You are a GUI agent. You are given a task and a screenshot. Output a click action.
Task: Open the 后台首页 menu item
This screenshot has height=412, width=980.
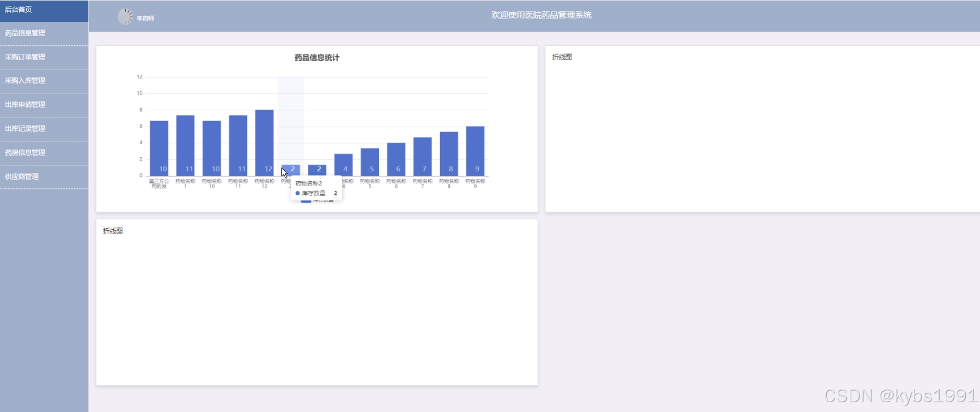click(x=44, y=10)
